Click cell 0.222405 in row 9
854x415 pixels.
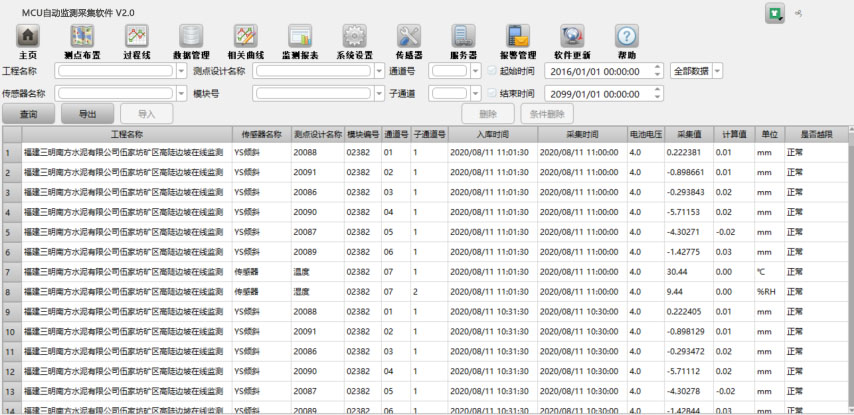point(689,312)
